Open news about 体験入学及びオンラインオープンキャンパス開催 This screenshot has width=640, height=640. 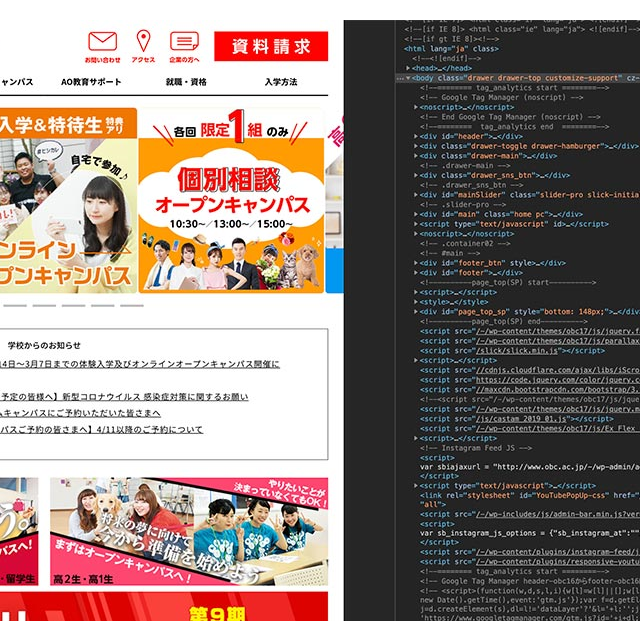coord(140,364)
